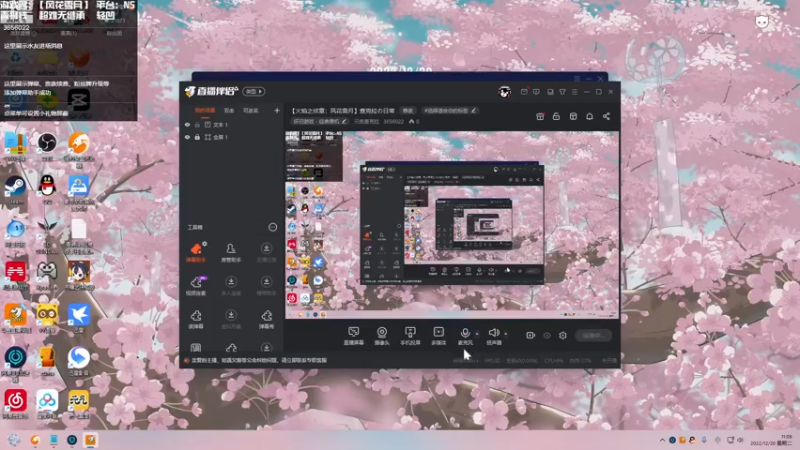Viewport: 800px width, 450px height.
Task: Add a camera source from bottom toolbar
Action: click(382, 336)
